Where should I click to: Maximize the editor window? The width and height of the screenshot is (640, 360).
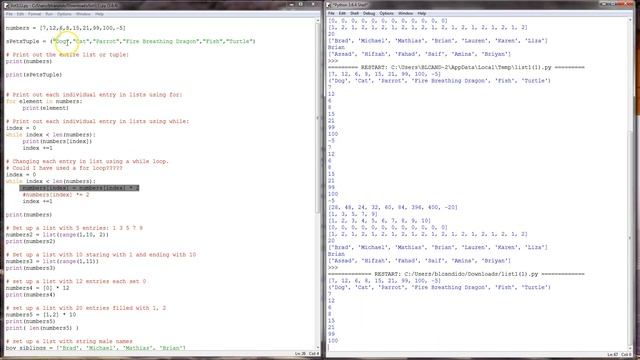point(301,4)
